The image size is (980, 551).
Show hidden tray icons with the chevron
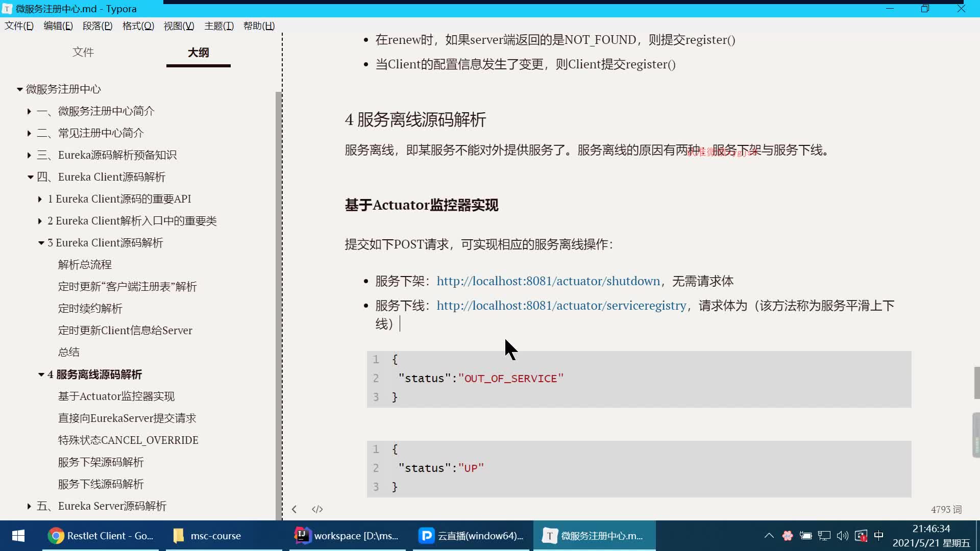click(769, 535)
